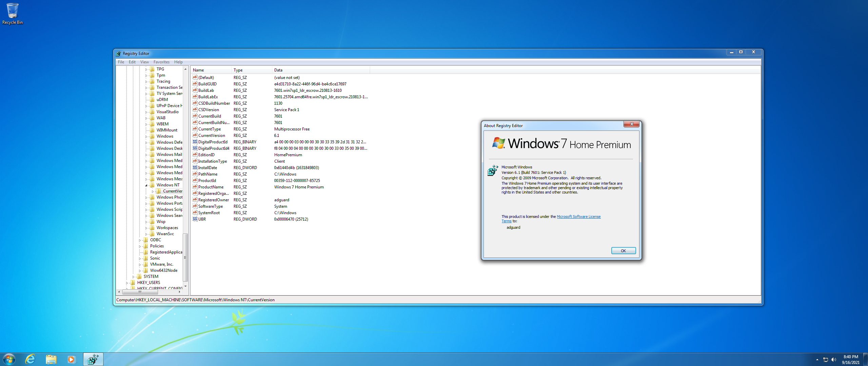Click the Registry Editor title bar icon
Viewport: 868px width, 366px height.
[118, 54]
